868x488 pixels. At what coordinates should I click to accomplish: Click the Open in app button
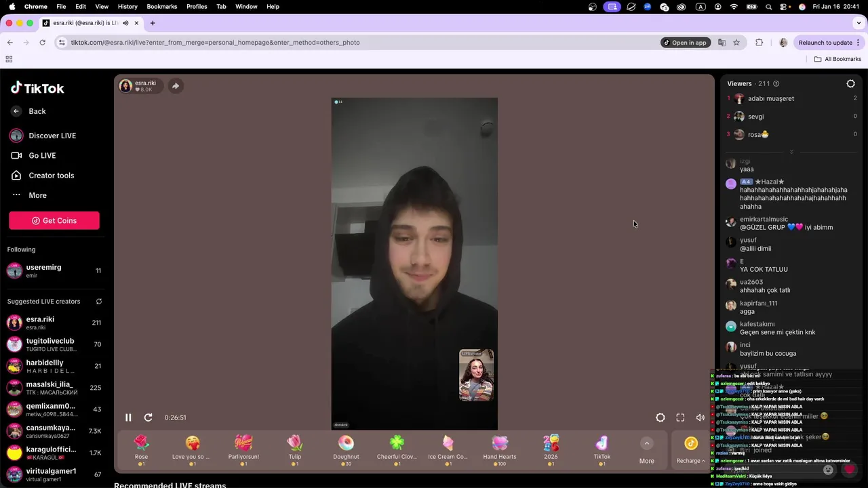tap(685, 43)
